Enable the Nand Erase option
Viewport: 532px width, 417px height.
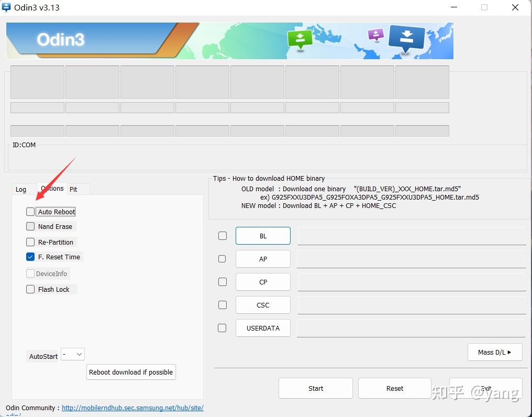(30, 226)
